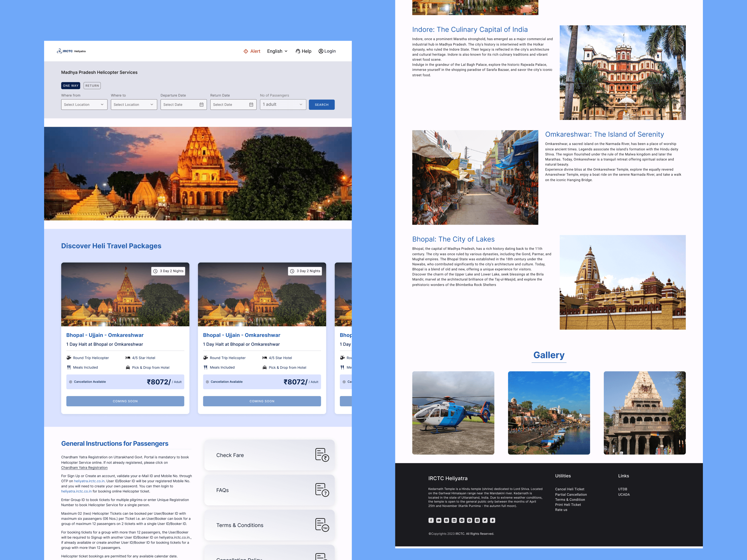Click Print Heli Ticket footer link
The image size is (747, 560).
[568, 505]
